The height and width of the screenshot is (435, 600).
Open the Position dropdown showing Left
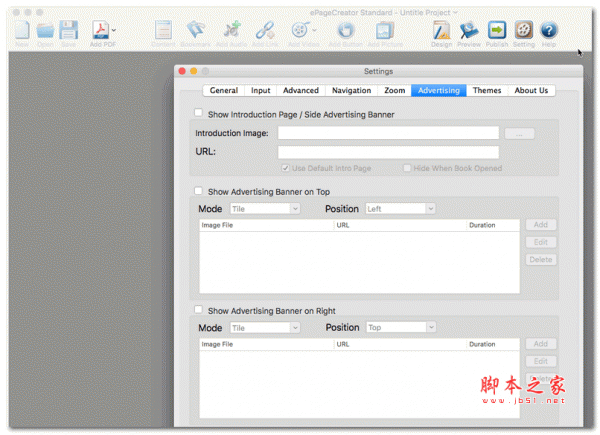[x=400, y=209]
